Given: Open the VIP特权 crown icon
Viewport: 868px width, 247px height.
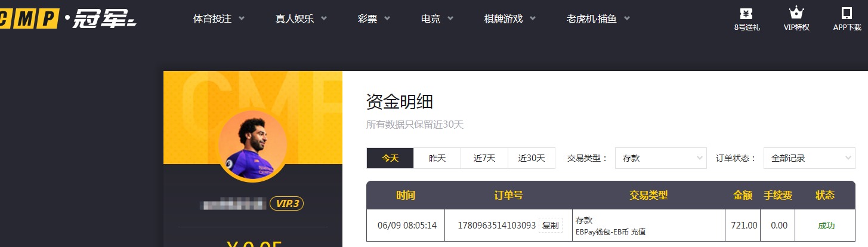Looking at the screenshot, I should [796, 13].
